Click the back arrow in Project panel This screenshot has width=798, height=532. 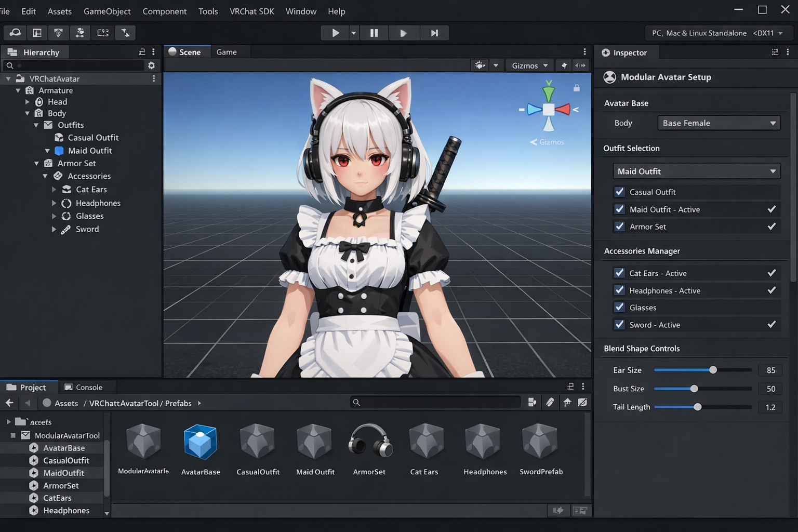[9, 403]
